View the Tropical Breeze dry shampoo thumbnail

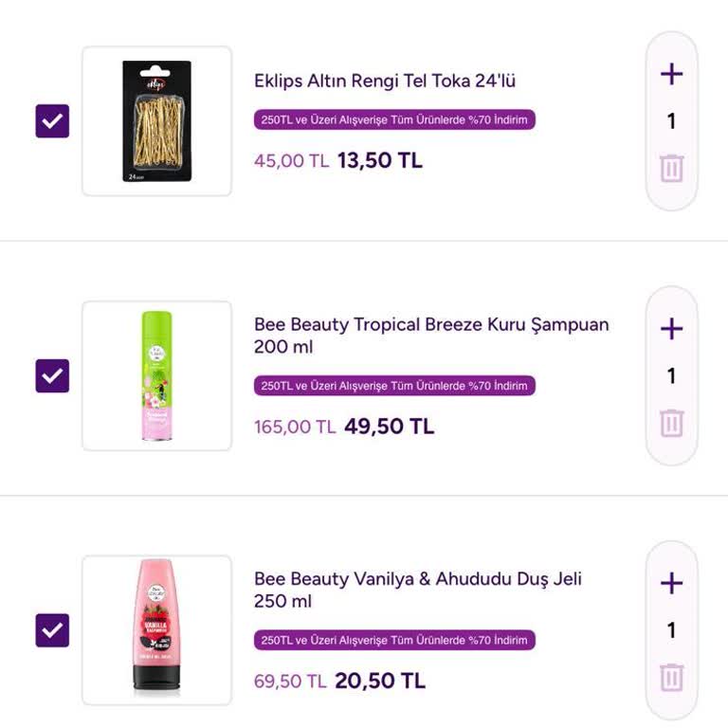156,375
